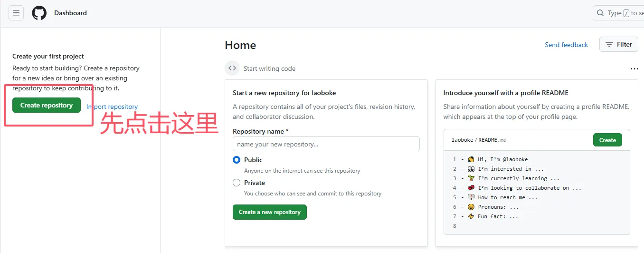Click the lightning emoji on Fun fact line
The image size is (644, 253).
(x=471, y=216)
